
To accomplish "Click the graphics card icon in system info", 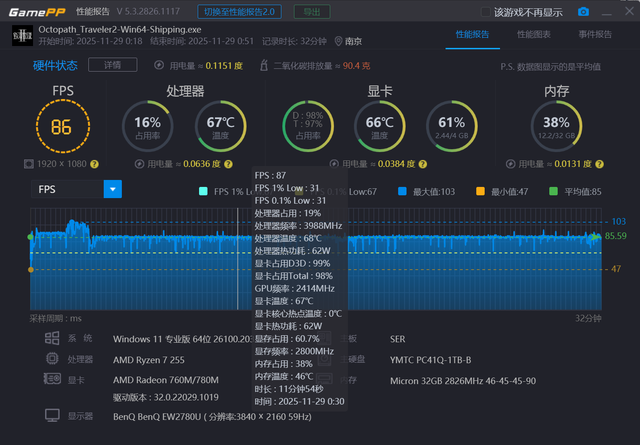I will tap(52, 379).
